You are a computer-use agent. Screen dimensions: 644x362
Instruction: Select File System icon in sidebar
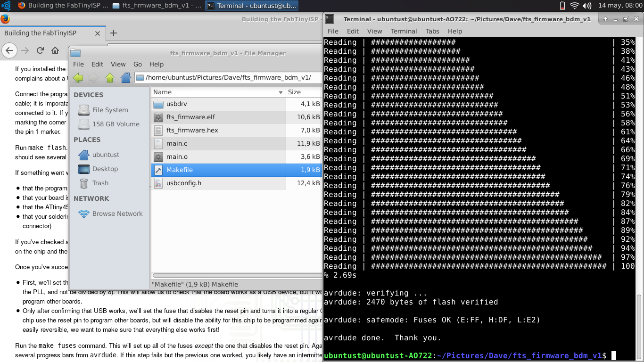click(x=83, y=110)
